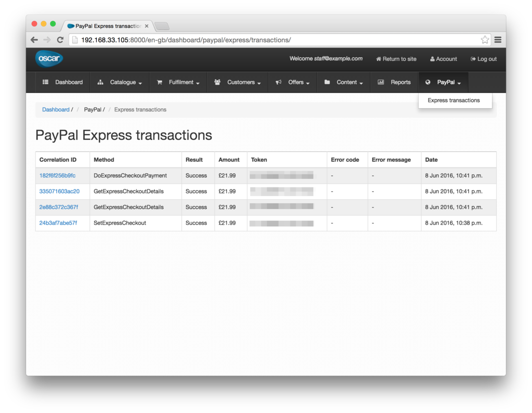Click the page icon in address bar
This screenshot has width=532, height=413.
pos(75,40)
